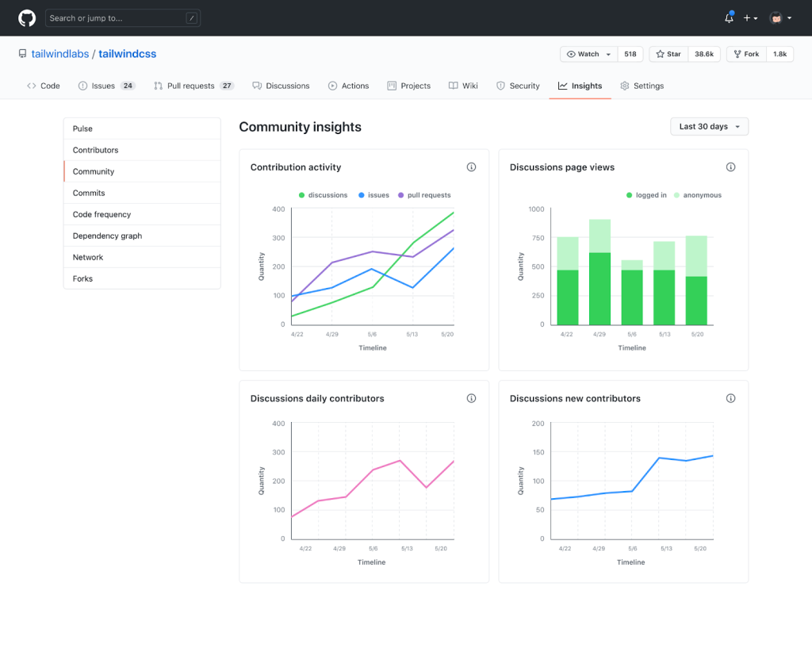Open the Last 30 days dropdown
The width and height of the screenshot is (812, 652).
pyautogui.click(x=709, y=127)
